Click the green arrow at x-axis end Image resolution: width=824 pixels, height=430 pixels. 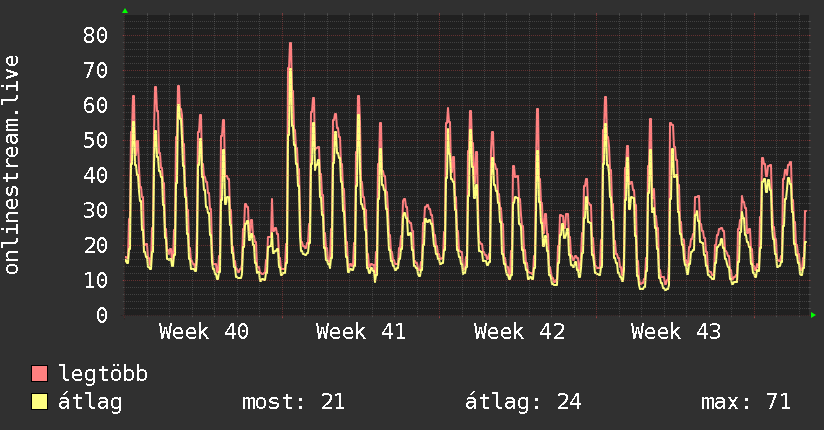pyautogui.click(x=813, y=315)
